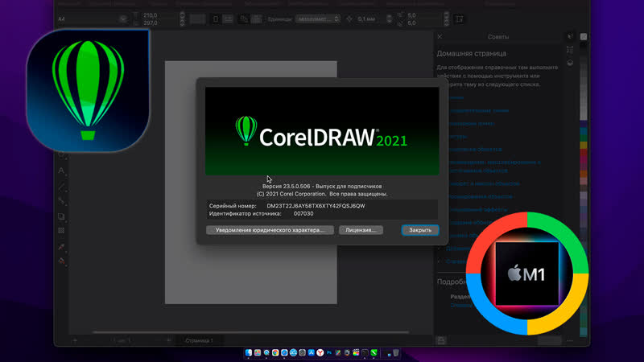Click the Properties icon below the Hints icon
The image size is (644, 362).
570,50
